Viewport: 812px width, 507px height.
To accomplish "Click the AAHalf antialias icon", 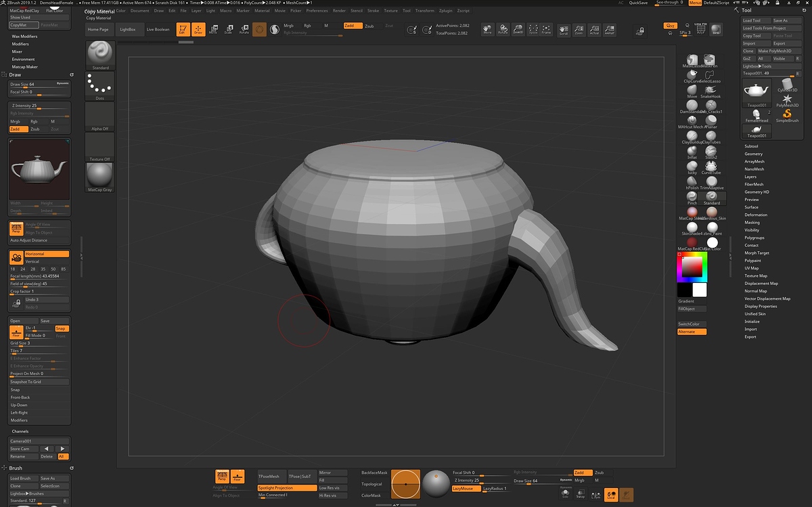I will tap(610, 30).
